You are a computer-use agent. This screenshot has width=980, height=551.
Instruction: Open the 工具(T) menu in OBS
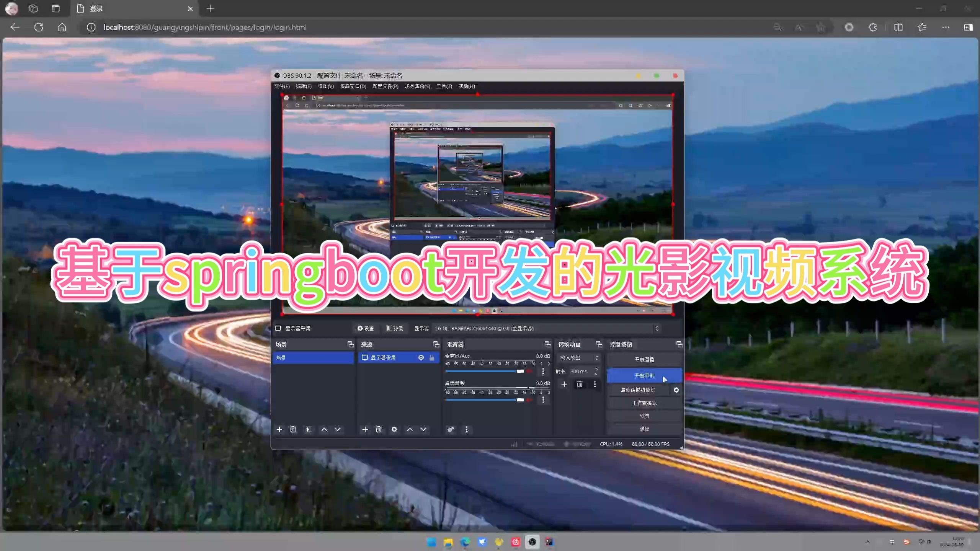click(444, 86)
